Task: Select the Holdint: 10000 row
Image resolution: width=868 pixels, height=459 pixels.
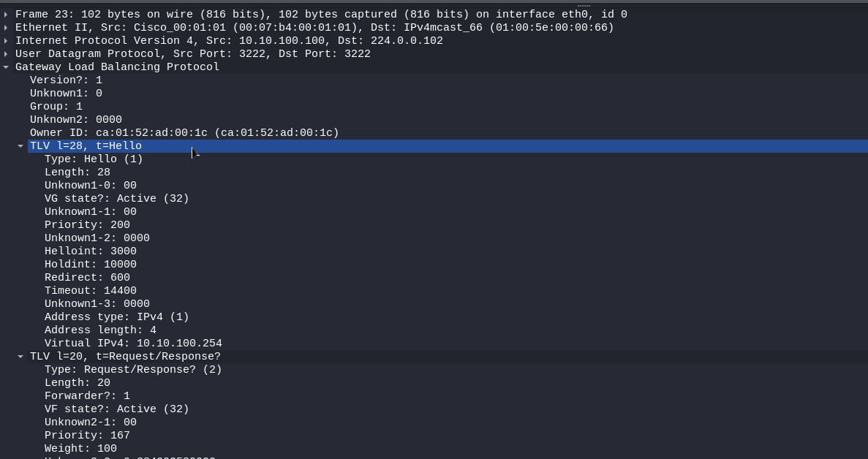Action: click(x=90, y=265)
